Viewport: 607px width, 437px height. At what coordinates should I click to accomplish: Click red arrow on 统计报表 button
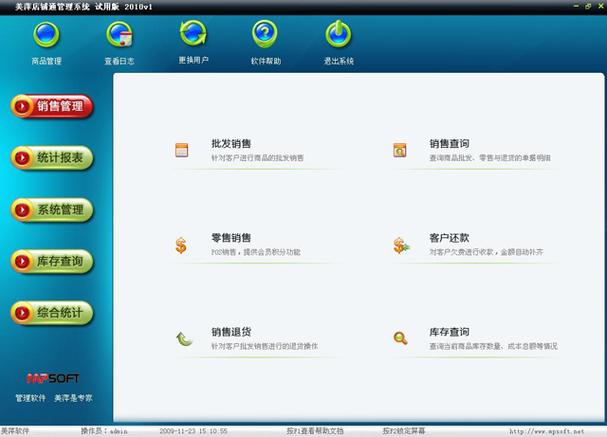(x=22, y=158)
